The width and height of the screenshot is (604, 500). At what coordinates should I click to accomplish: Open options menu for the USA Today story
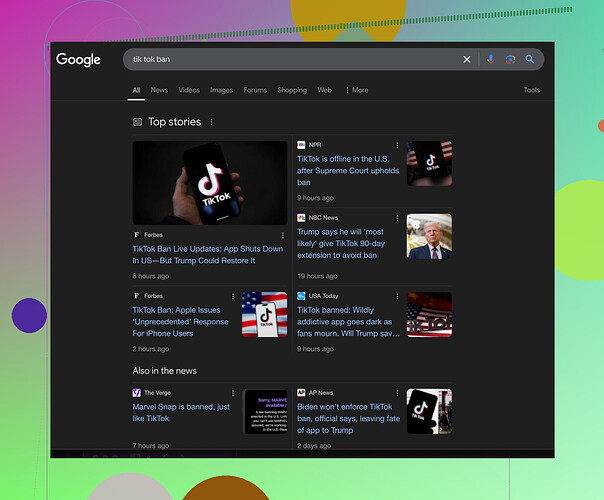tap(397, 296)
